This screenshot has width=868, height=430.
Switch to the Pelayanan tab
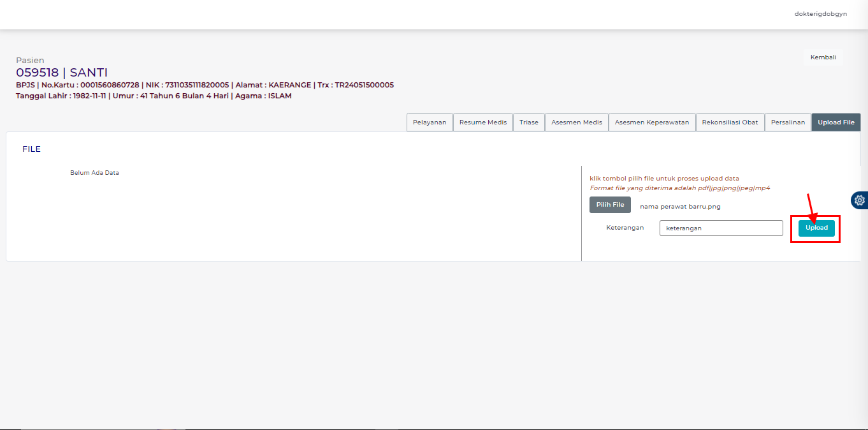tap(430, 122)
